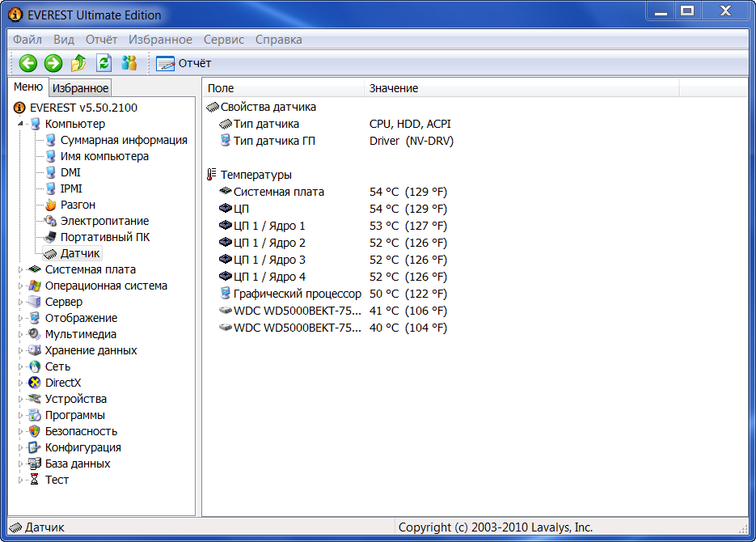Expand the Операционная система tree node
The height and width of the screenshot is (542, 756).
(x=20, y=286)
